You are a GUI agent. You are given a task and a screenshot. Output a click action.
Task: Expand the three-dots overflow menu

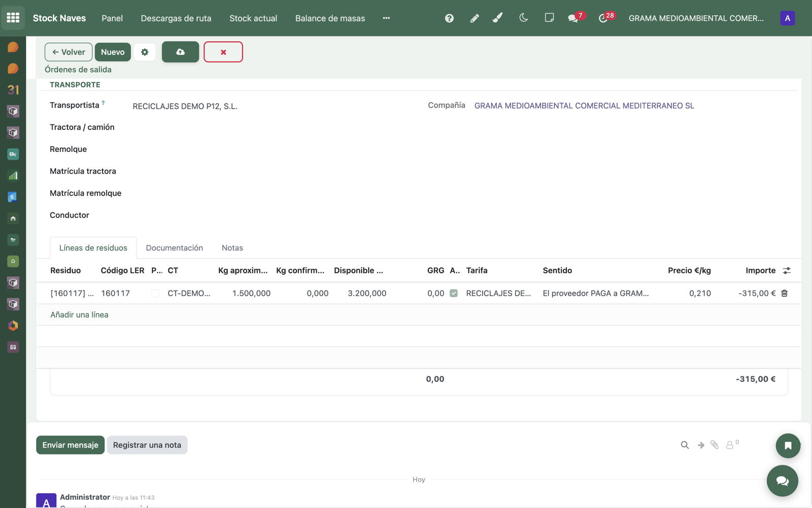coord(386,18)
